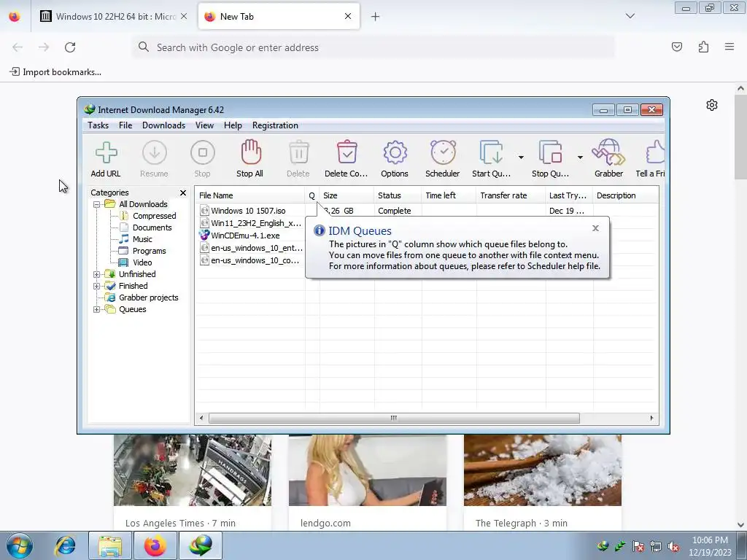Click the Firefox reload button
747x560 pixels.
pyautogui.click(x=70, y=47)
